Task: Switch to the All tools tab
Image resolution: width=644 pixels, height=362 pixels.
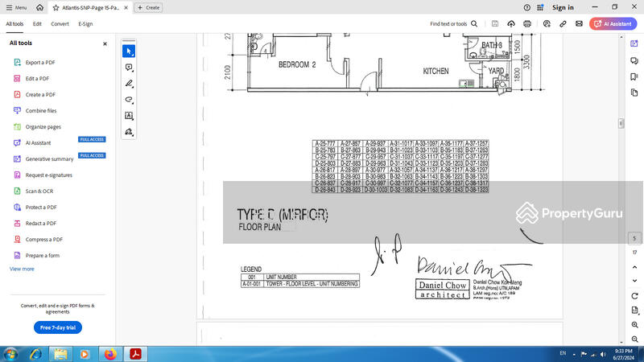Action: [14, 24]
